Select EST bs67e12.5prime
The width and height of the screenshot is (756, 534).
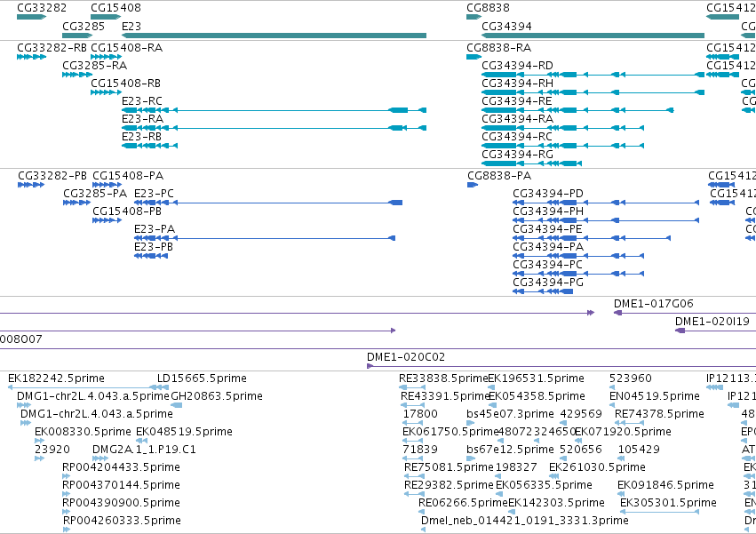(x=510, y=450)
